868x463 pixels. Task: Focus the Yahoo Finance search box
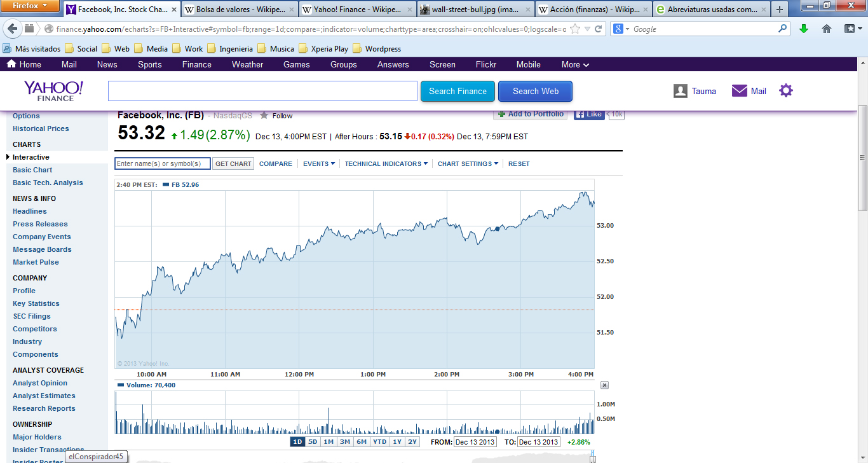pyautogui.click(x=262, y=91)
